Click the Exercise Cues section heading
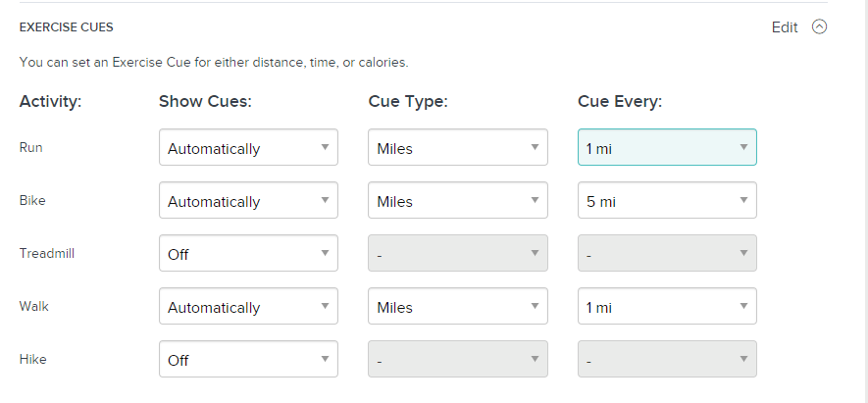Screen dimensions: 868x403 [x=67, y=27]
